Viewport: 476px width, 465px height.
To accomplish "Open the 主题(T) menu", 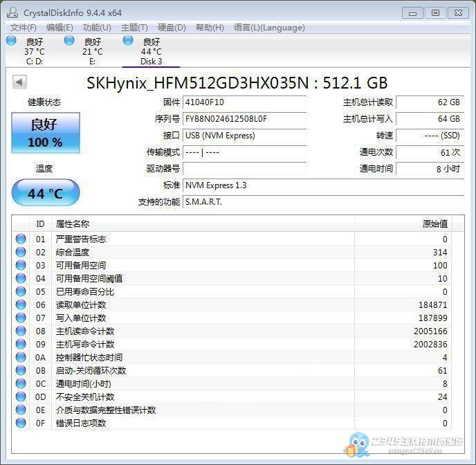I will click(134, 28).
